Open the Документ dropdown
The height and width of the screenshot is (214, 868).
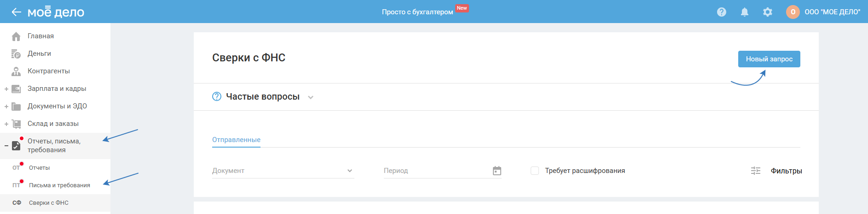pos(283,171)
